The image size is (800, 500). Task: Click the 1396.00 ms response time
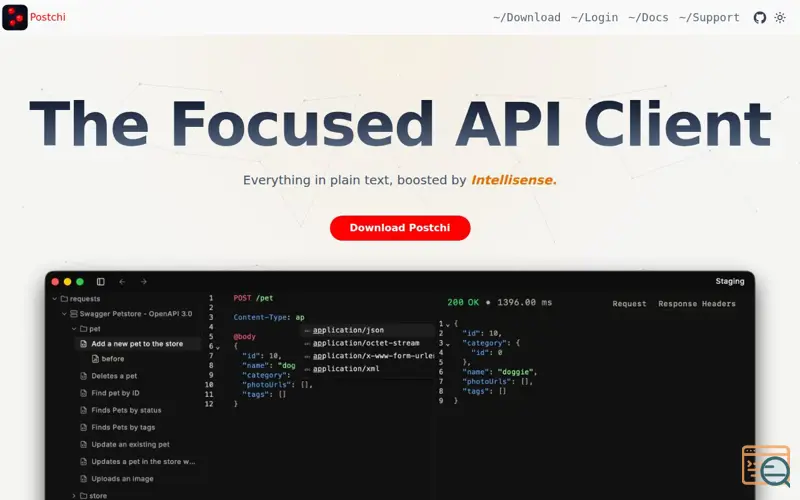(x=524, y=302)
